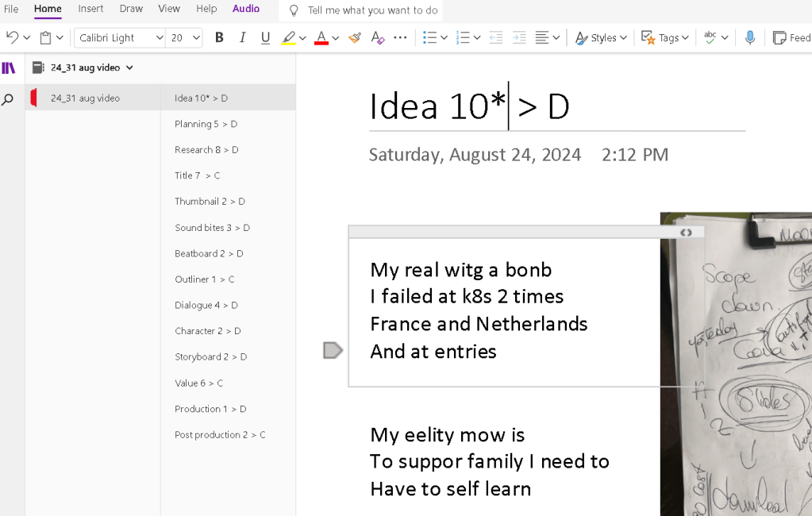Click the Decrease Indent icon
This screenshot has width=812, height=516.
click(x=496, y=37)
